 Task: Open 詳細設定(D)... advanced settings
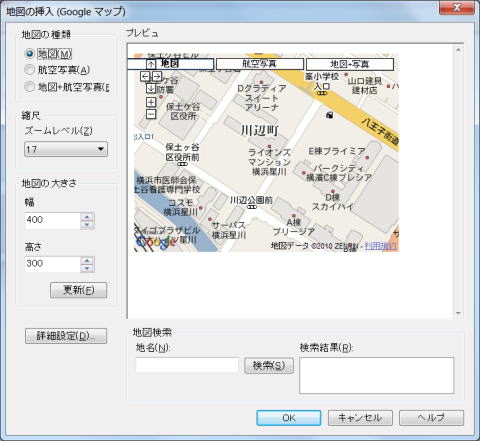(66, 336)
